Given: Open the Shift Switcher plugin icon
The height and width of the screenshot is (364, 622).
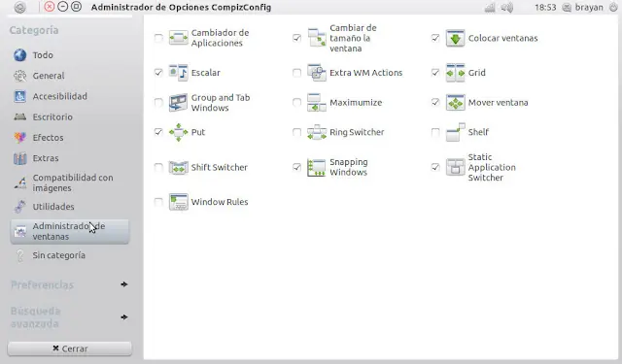Looking at the screenshot, I should (x=178, y=167).
